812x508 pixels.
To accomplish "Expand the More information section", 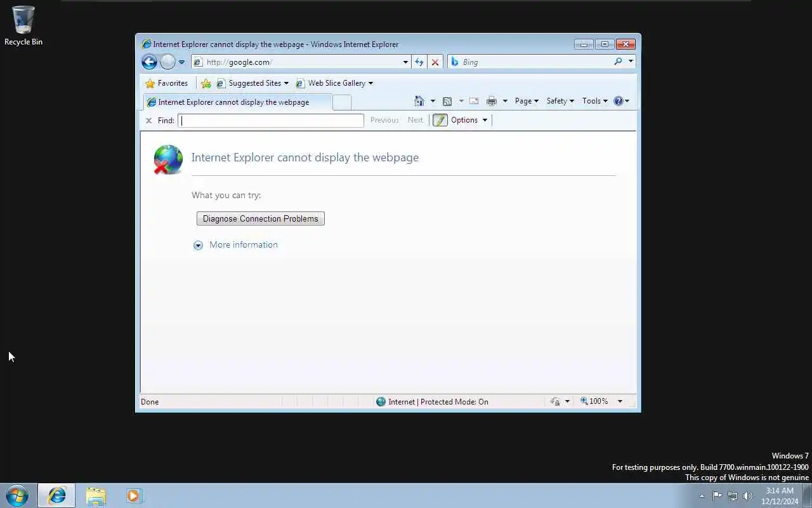I will [x=235, y=245].
